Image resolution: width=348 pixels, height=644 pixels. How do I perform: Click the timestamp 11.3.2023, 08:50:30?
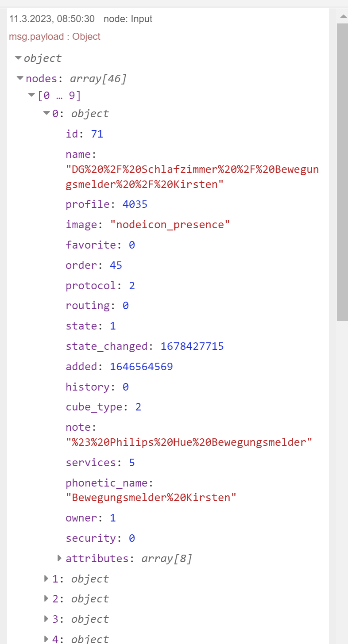52,19
